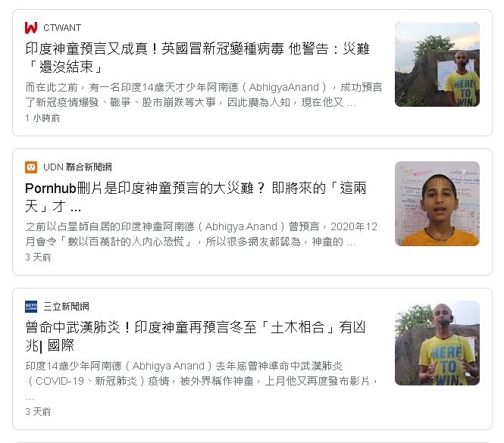The image size is (504, 443).
Task: Open CTWANT headline about 英國冒新冠變種病毒
Action: click(197, 58)
